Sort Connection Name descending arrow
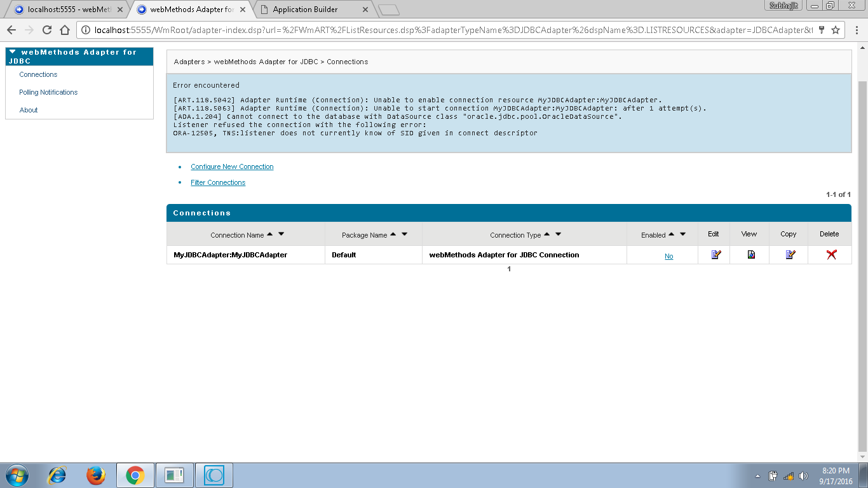This screenshot has width=868, height=488. point(281,234)
